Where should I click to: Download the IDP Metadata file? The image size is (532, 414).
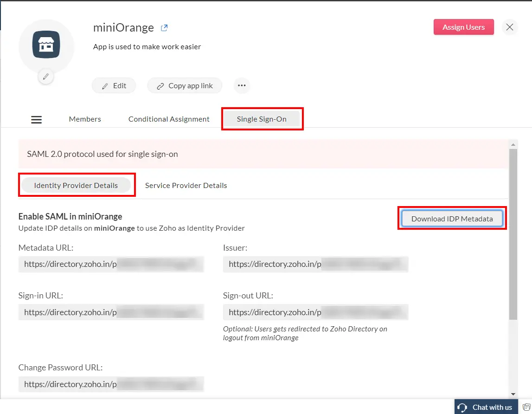pyautogui.click(x=452, y=219)
